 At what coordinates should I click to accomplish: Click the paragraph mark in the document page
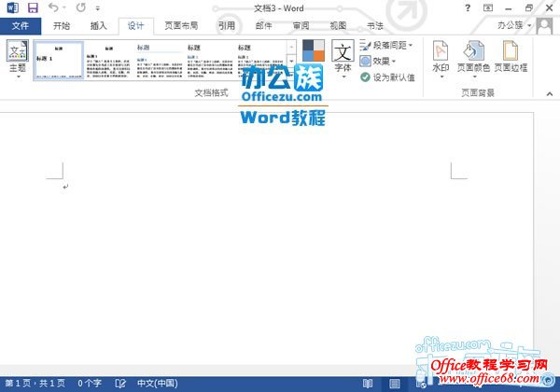pos(65,187)
